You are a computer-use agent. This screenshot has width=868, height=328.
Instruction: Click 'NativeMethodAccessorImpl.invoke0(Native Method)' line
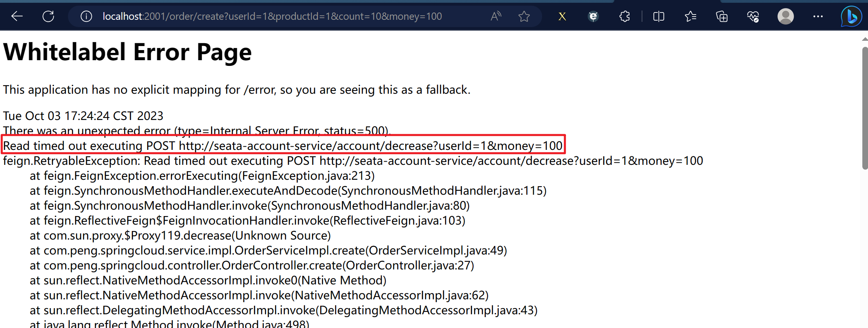click(208, 280)
